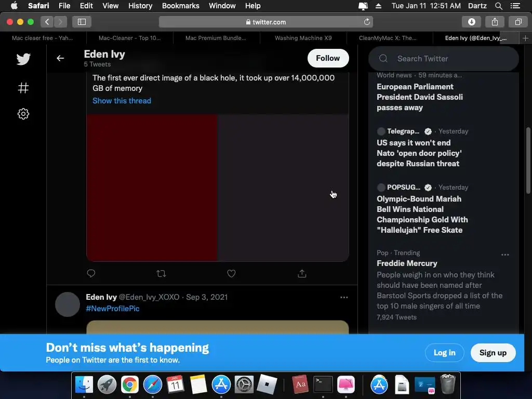The image size is (532, 399).
Task: Open Terminal from the Dock
Action: [x=323, y=384]
